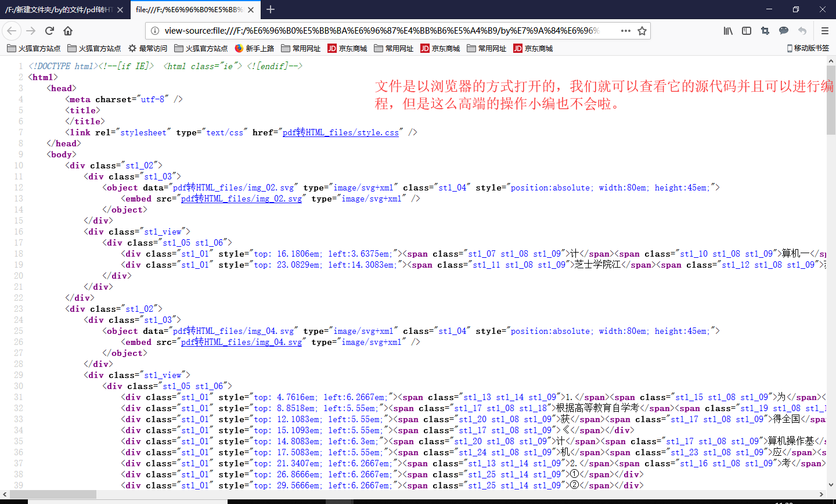The width and height of the screenshot is (836, 504).
Task: Click the 算机操作基 span text
Action: pyautogui.click(x=791, y=441)
